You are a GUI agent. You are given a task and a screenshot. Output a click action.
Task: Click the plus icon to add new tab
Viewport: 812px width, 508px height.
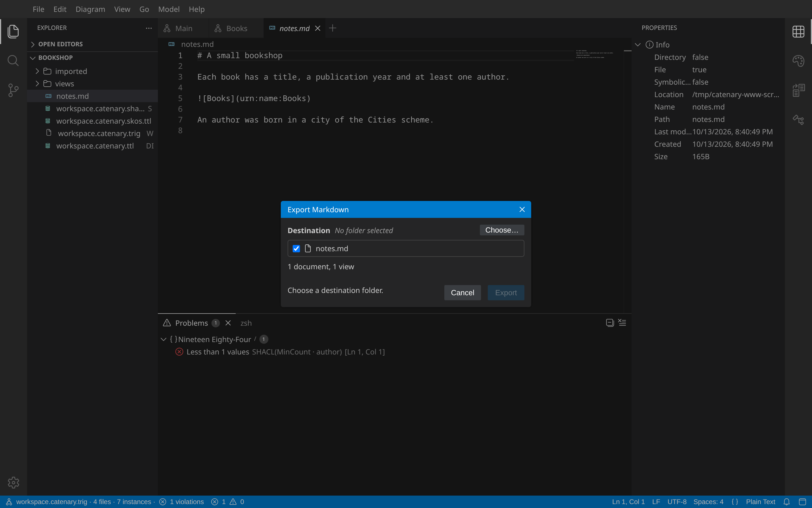coord(332,28)
